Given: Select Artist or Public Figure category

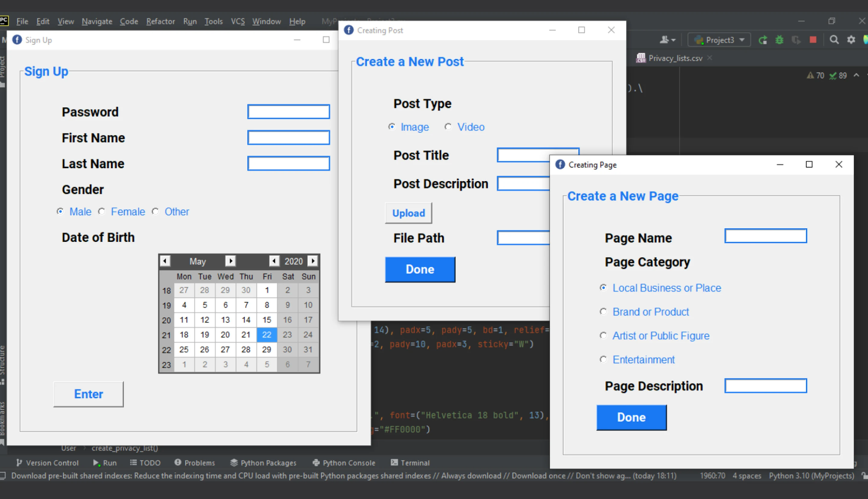Looking at the screenshot, I should pos(603,335).
